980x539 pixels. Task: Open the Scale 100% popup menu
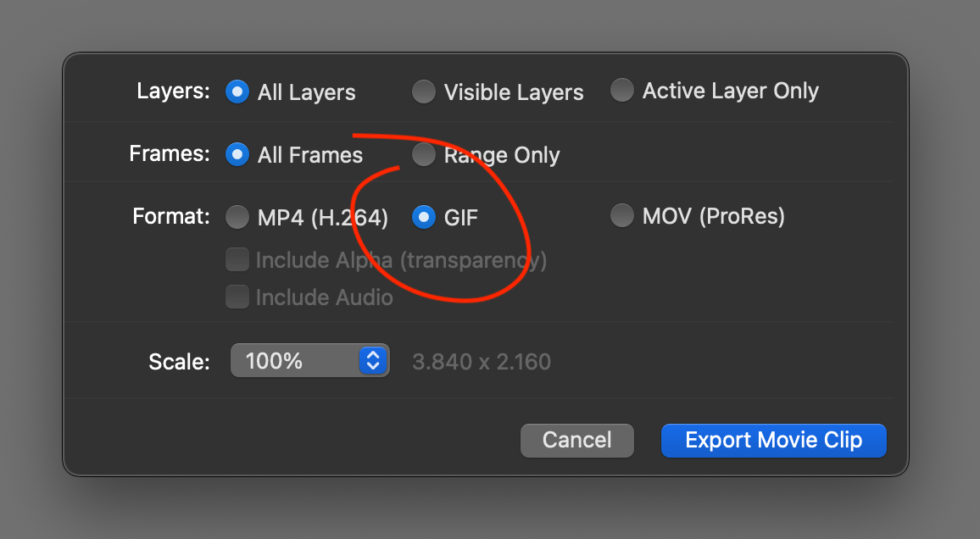click(x=310, y=360)
